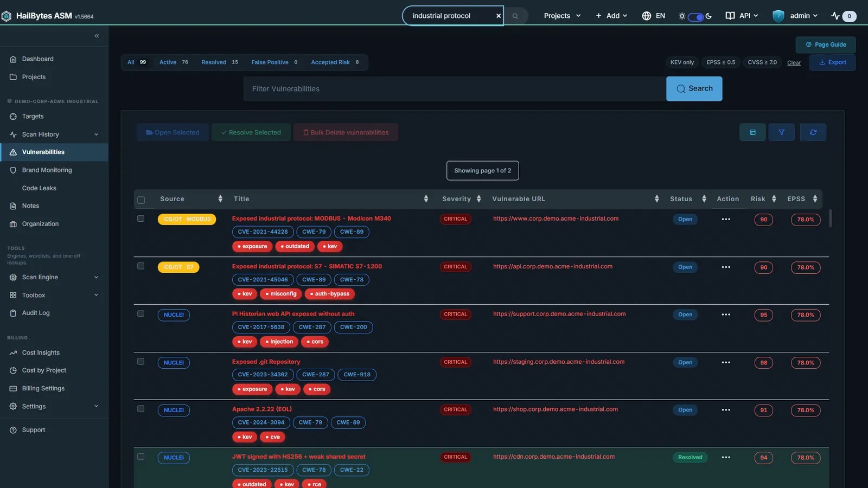The height and width of the screenshot is (488, 868).
Task: Expand Scan Engine in sidebar
Action: pyautogui.click(x=54, y=277)
